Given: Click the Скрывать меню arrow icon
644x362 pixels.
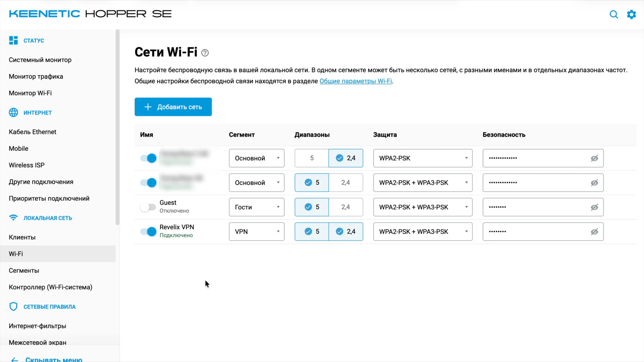Looking at the screenshot, I should [x=15, y=359].
